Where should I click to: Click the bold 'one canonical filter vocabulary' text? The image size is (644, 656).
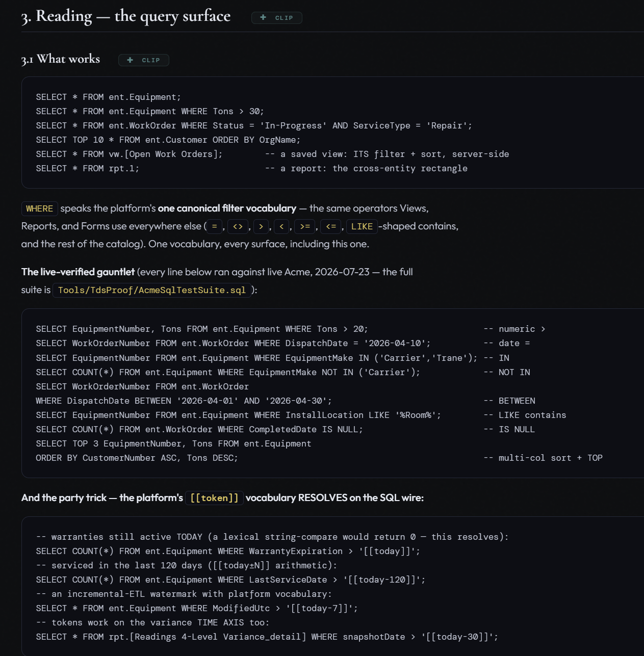(227, 208)
